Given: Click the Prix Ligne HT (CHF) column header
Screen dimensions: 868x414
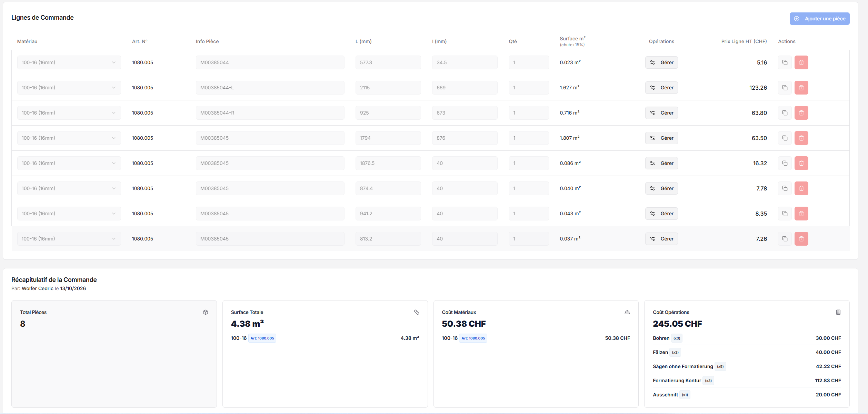Looking at the screenshot, I should point(744,41).
